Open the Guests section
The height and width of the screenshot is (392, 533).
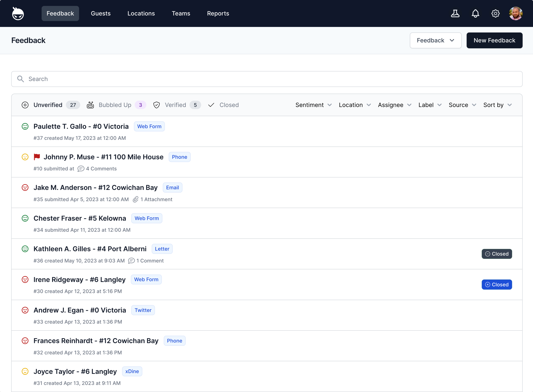coord(101,13)
